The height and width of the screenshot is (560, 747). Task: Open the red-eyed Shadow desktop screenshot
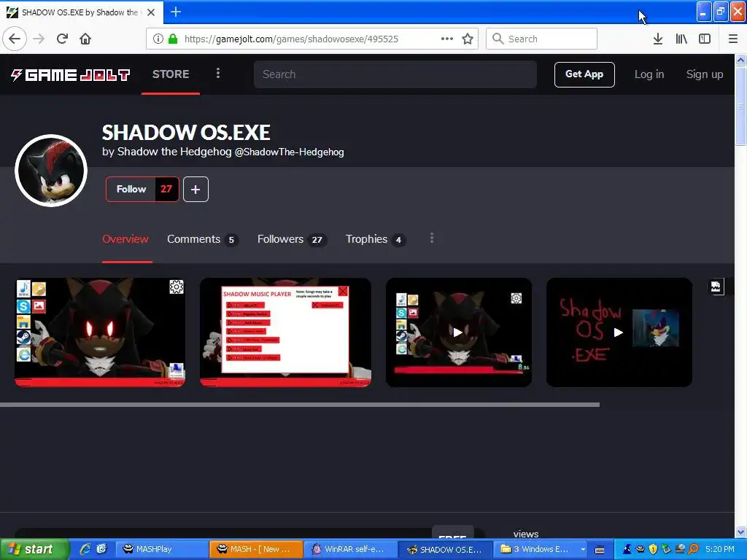point(100,332)
